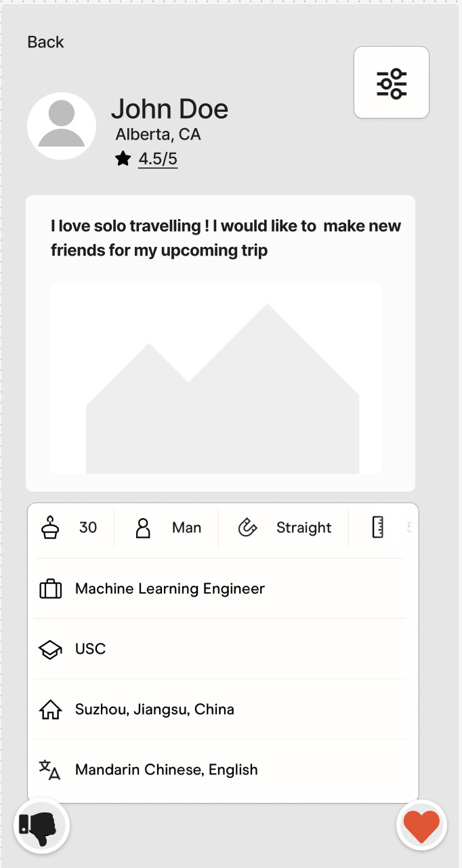The width and height of the screenshot is (462, 868).
Task: Select the Suzhou, Jiangsu, China text
Action: (154, 710)
